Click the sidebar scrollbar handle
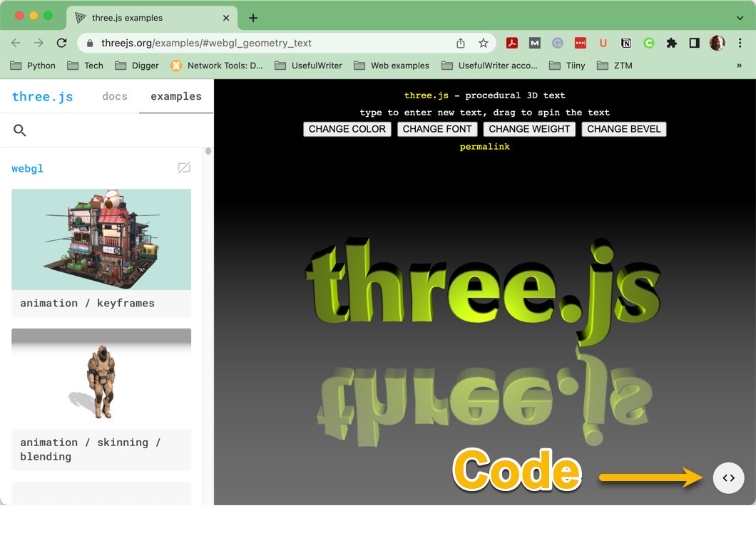Image resolution: width=756 pixels, height=543 pixels. [x=208, y=151]
